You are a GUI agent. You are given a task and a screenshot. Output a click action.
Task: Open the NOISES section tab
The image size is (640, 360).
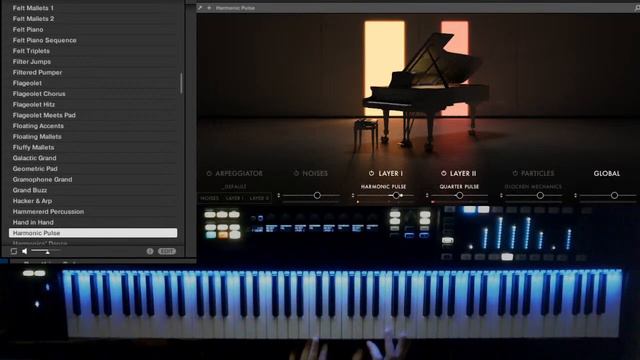coord(315,173)
